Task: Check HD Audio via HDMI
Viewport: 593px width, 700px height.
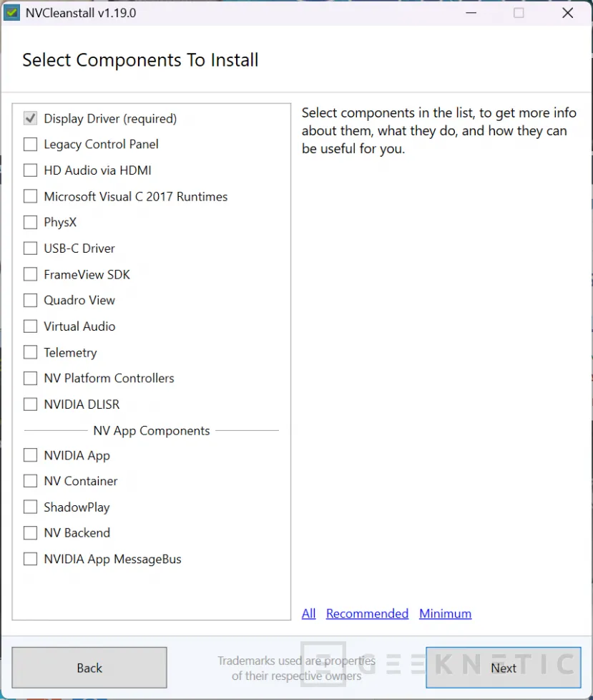Action: point(30,170)
